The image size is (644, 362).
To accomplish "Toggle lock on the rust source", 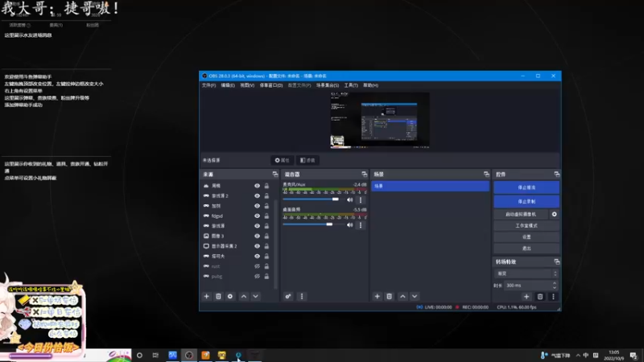I will pyautogui.click(x=266, y=266).
